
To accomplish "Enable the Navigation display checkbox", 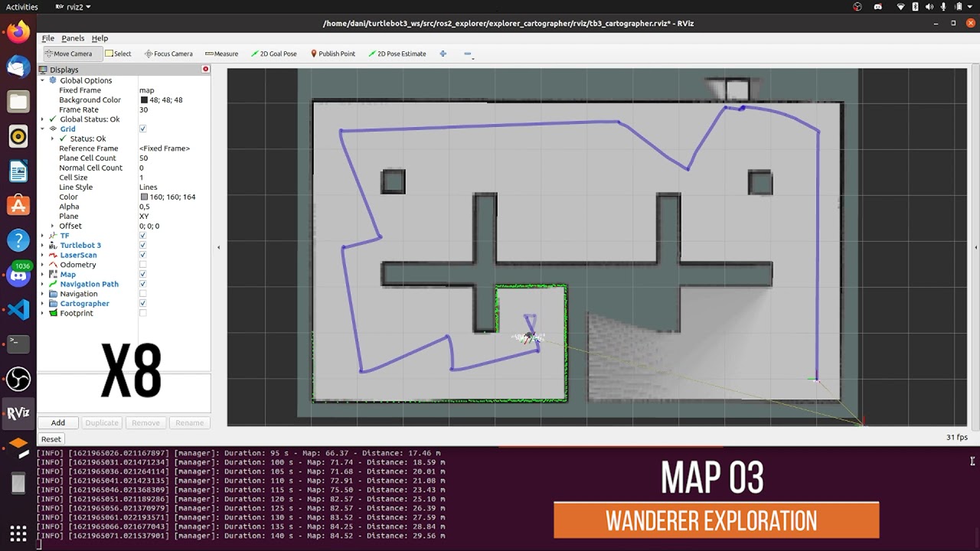I will click(x=142, y=294).
